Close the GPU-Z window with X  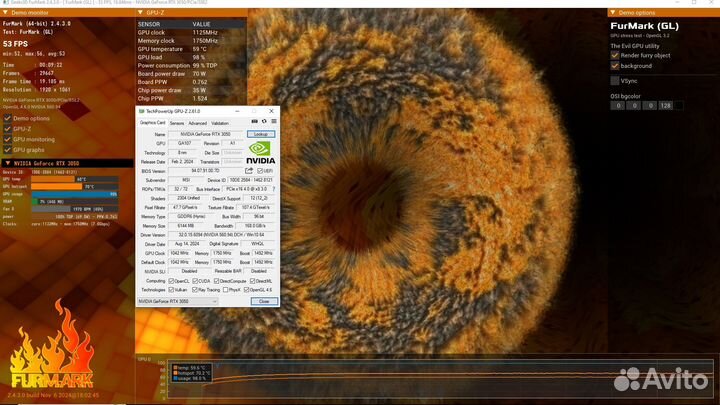pyautogui.click(x=271, y=111)
